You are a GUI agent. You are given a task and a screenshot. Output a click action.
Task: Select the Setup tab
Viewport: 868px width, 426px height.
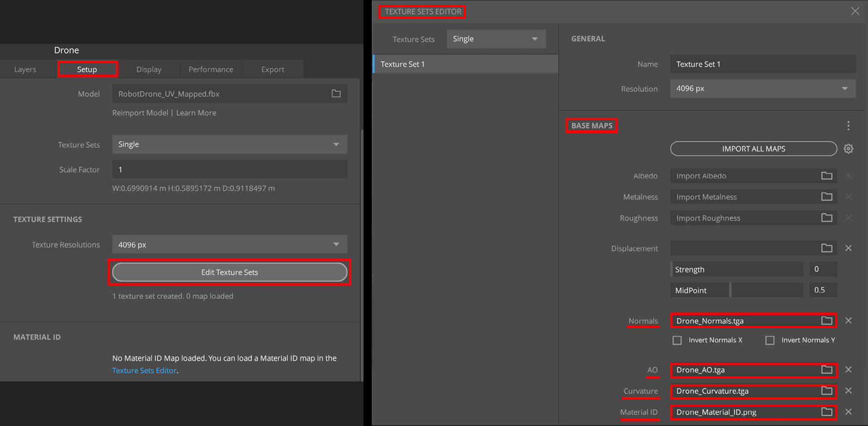pyautogui.click(x=87, y=69)
